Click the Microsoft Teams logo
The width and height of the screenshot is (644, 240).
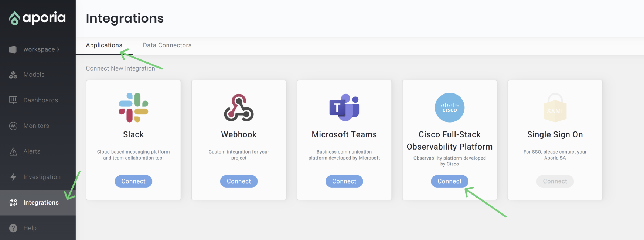pos(344,107)
